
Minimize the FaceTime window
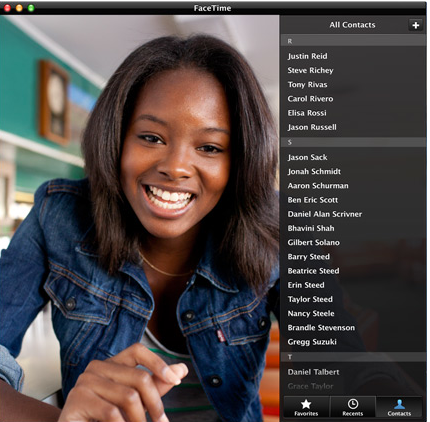tap(19, 8)
